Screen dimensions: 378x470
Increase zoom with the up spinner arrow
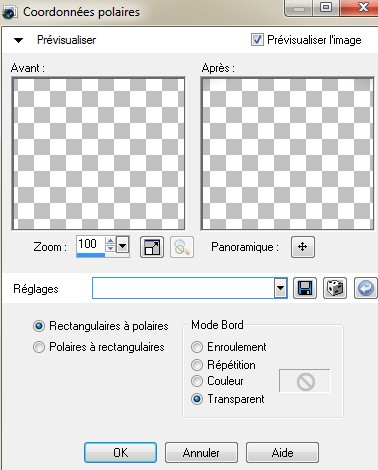pos(110,241)
